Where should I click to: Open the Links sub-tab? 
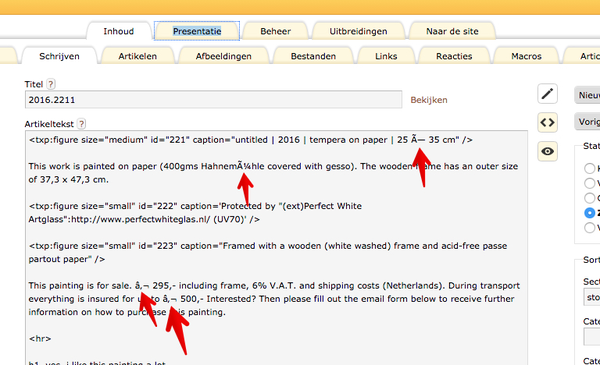click(386, 56)
